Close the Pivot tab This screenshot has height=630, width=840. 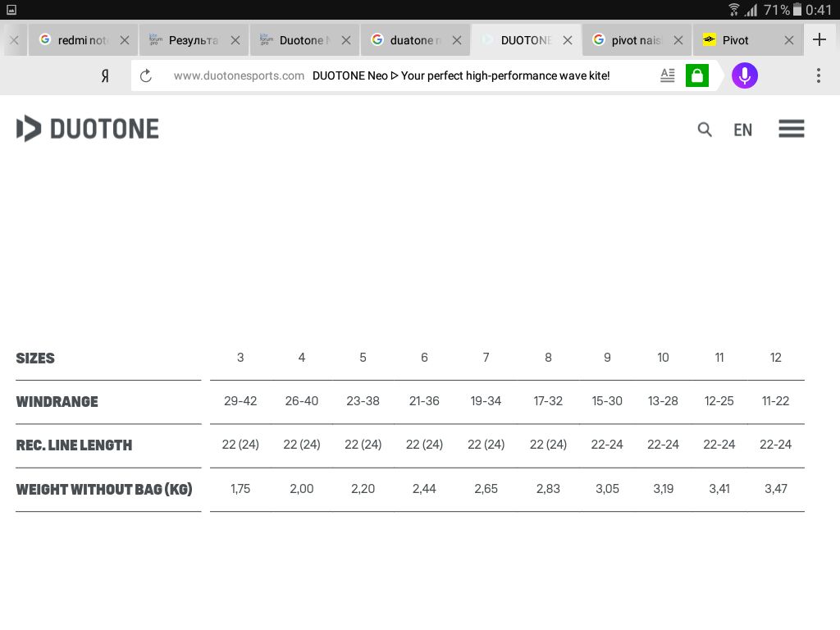pos(788,40)
